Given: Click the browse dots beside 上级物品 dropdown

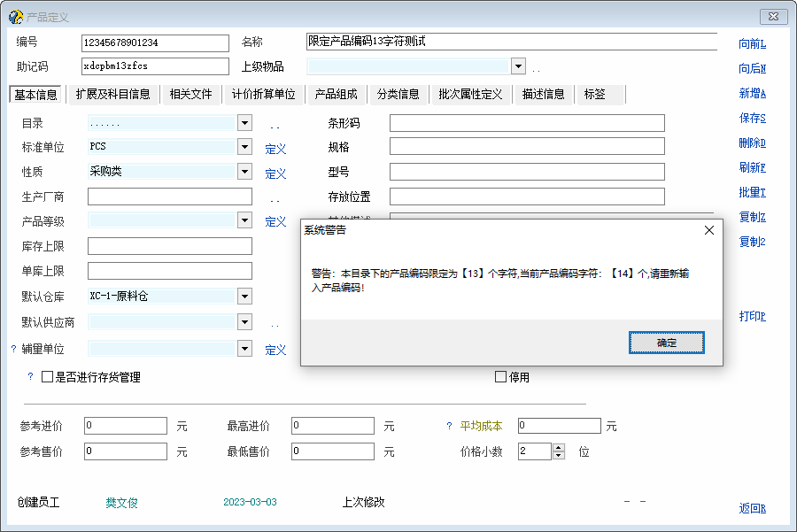Looking at the screenshot, I should tap(537, 68).
